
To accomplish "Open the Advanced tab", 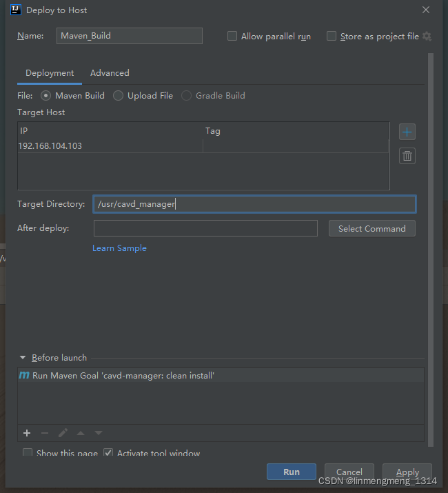I will 110,73.
